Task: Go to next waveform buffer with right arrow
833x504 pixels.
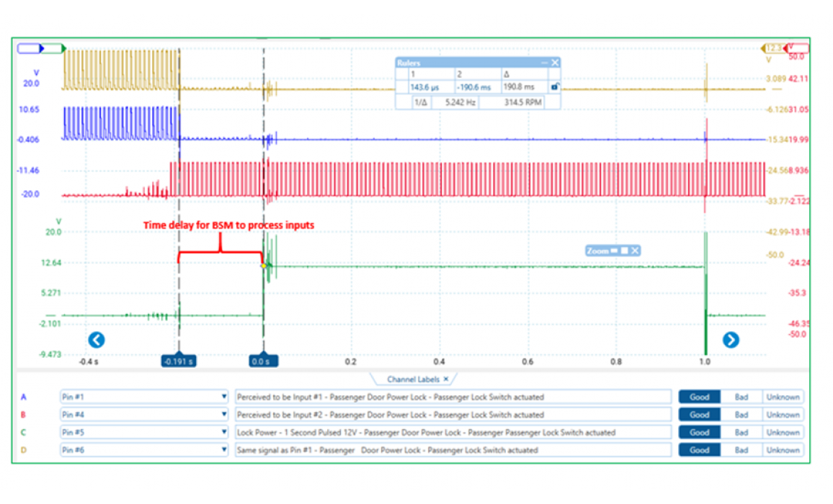Action: click(x=731, y=340)
